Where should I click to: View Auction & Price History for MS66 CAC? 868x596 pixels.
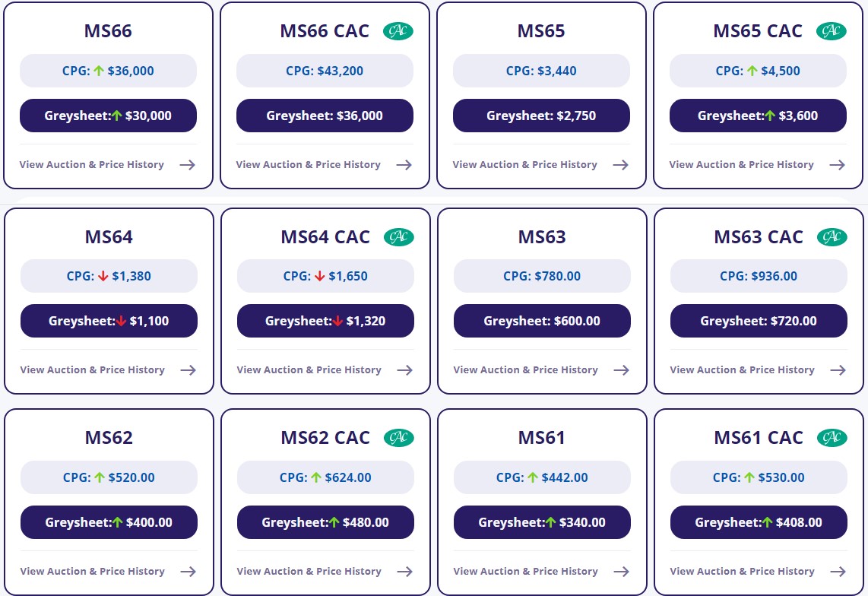[308, 165]
